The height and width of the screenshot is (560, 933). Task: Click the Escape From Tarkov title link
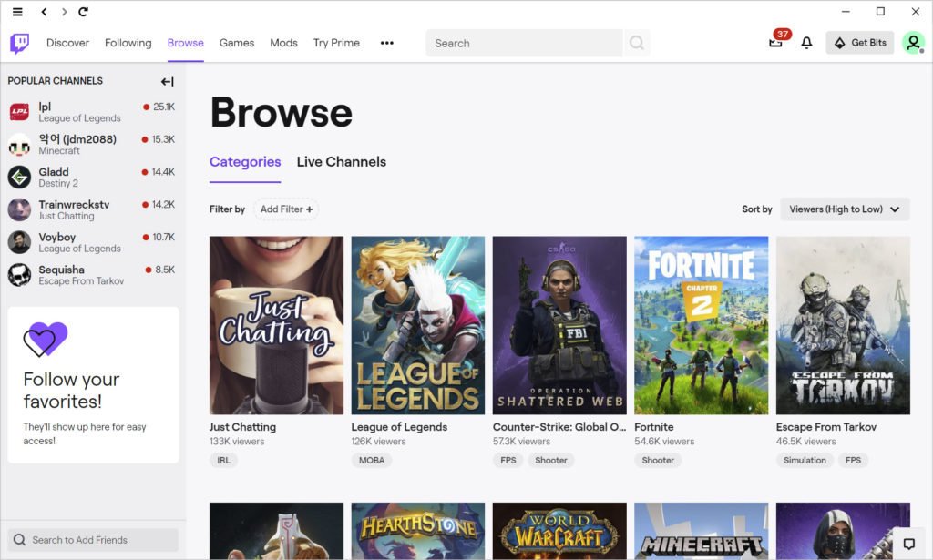point(825,427)
